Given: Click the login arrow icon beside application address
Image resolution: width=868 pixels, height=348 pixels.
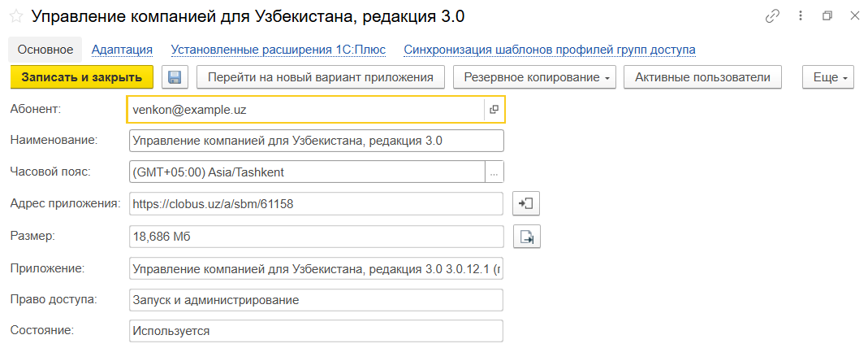Looking at the screenshot, I should (527, 203).
